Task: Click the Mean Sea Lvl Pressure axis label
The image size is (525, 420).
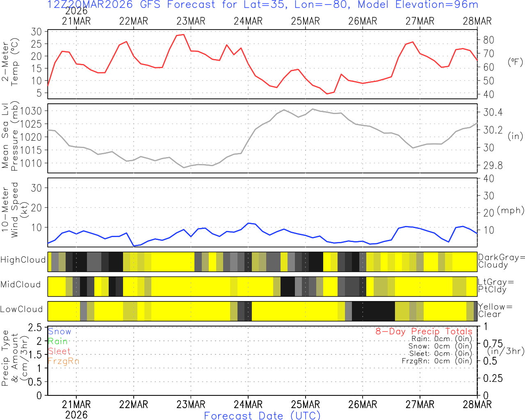Action: [x=10, y=137]
